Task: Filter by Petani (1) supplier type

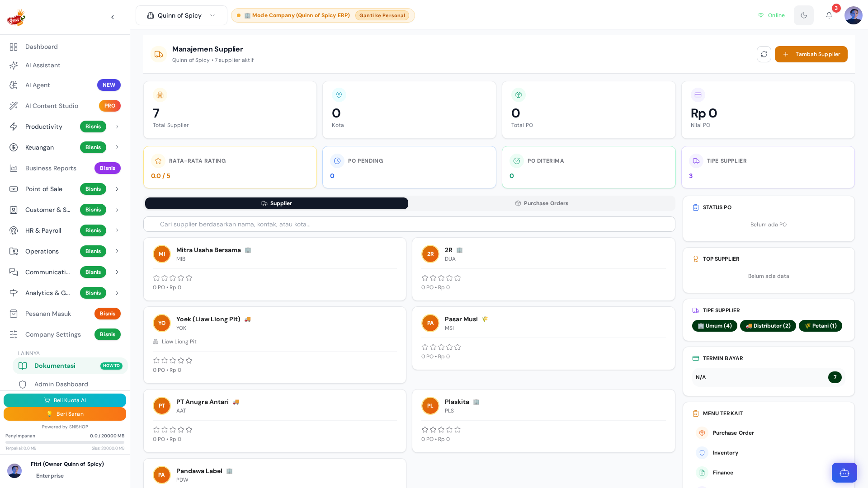Action: point(820,326)
